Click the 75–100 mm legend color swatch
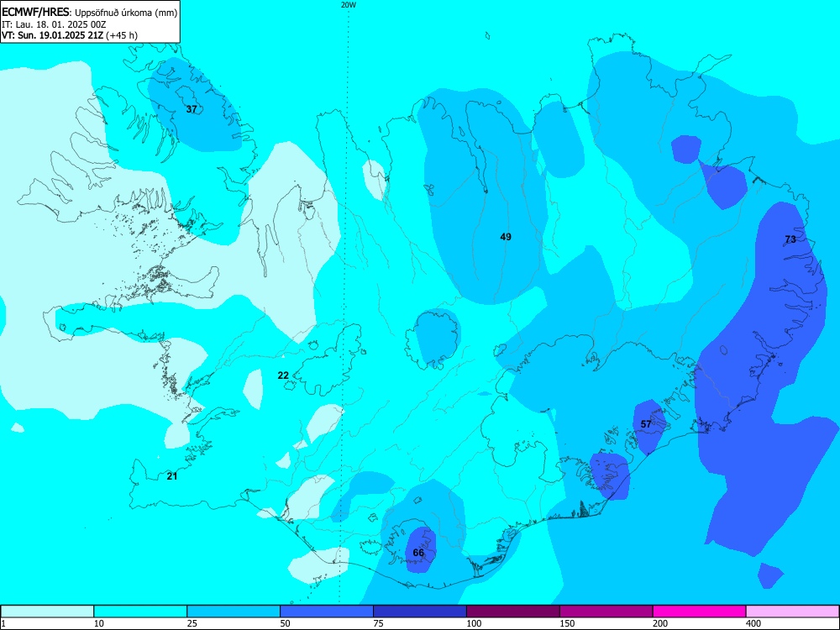The image size is (840, 630). 420,612
